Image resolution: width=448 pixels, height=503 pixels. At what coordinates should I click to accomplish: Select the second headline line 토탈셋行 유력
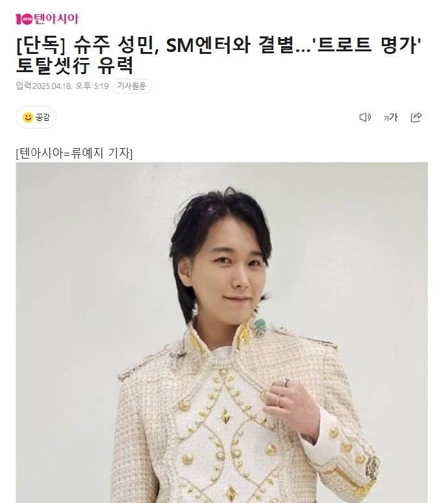tap(75, 66)
